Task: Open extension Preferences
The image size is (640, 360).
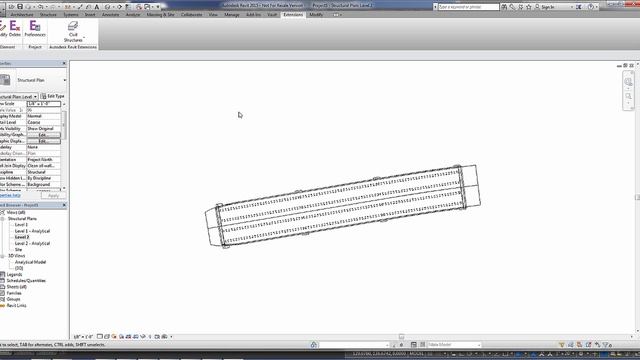Action: (x=35, y=29)
